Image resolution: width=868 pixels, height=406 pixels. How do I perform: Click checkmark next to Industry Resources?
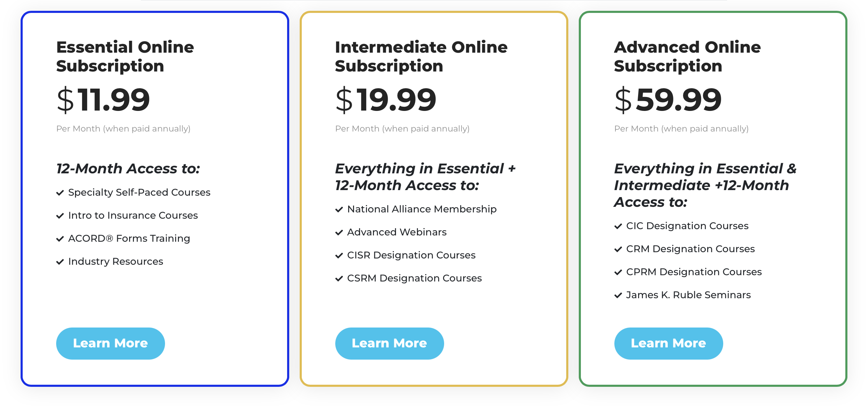coord(60,262)
